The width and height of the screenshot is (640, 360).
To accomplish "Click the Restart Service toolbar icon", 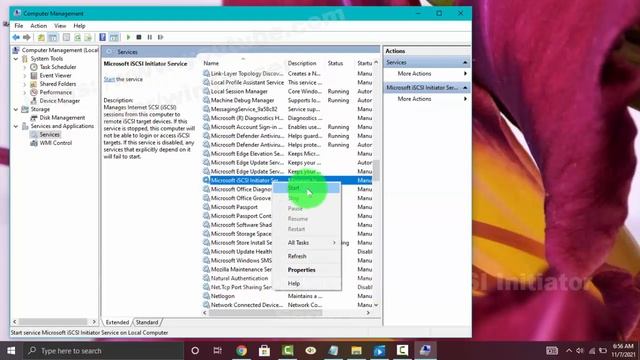I will coord(160,38).
